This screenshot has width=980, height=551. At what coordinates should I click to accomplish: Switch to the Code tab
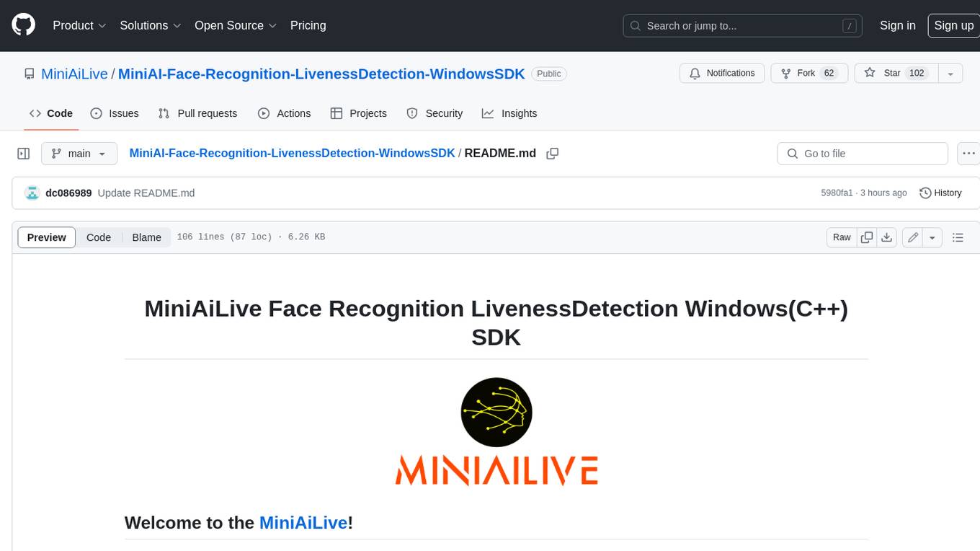pyautogui.click(x=50, y=113)
